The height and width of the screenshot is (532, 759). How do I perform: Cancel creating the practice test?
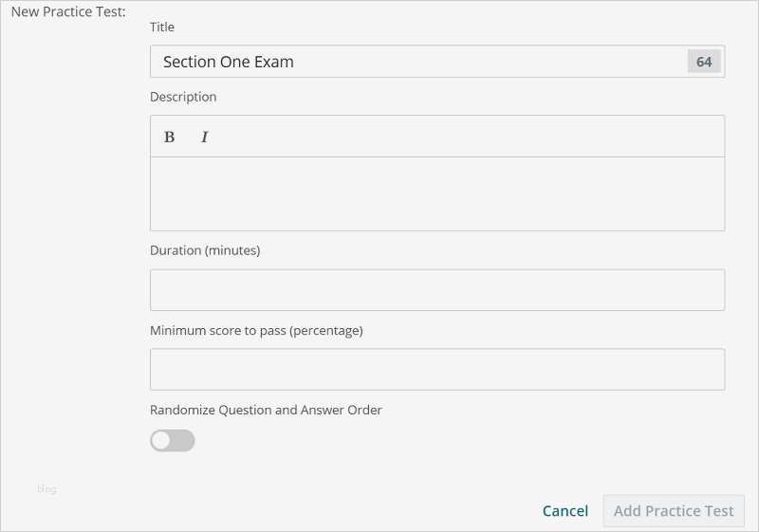pyautogui.click(x=565, y=511)
